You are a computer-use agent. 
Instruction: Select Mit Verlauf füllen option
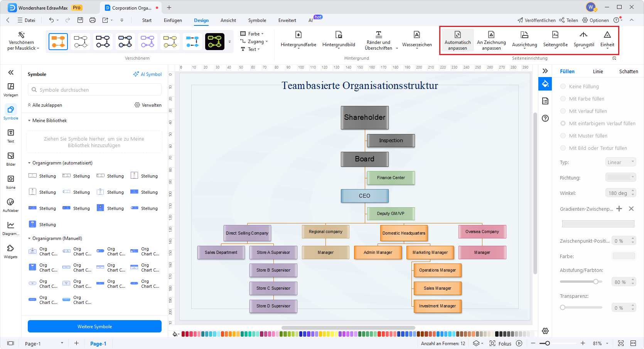coord(563,111)
